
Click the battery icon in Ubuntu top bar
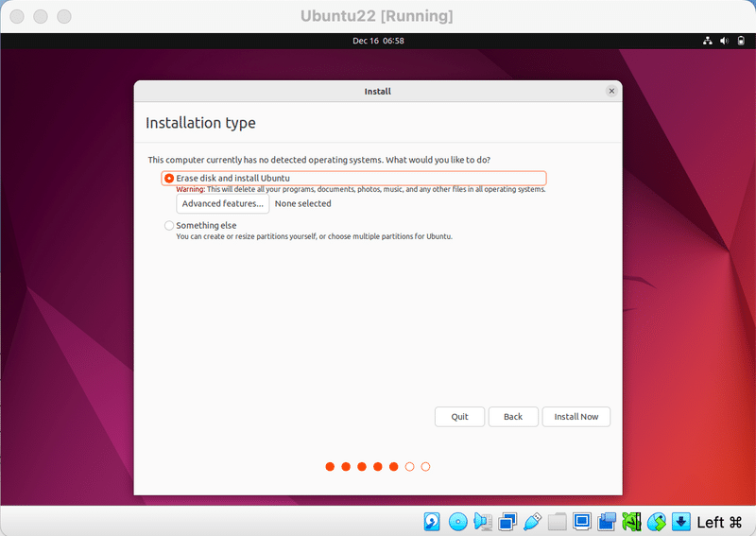[741, 41]
